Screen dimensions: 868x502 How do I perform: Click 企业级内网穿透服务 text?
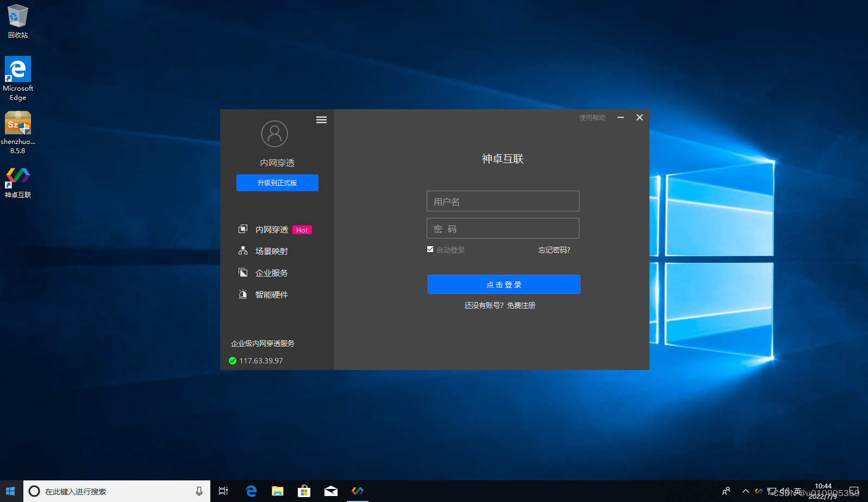click(263, 343)
